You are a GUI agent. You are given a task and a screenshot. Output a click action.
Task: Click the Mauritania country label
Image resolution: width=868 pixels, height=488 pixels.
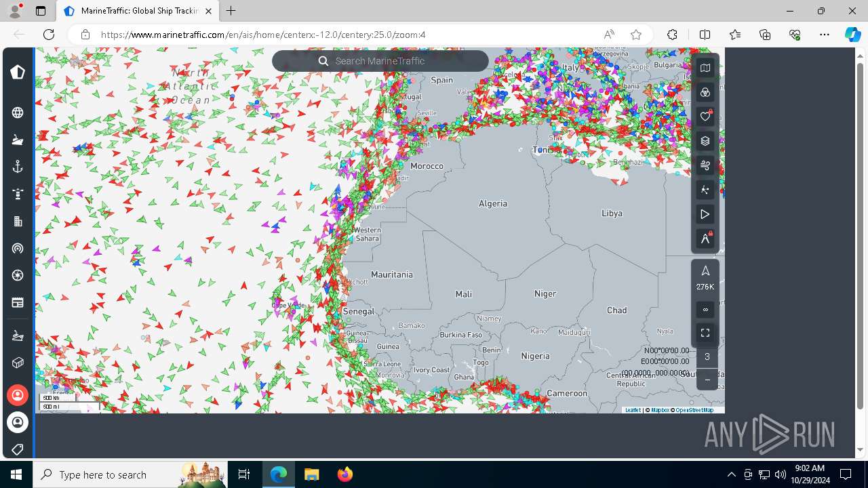tap(392, 274)
